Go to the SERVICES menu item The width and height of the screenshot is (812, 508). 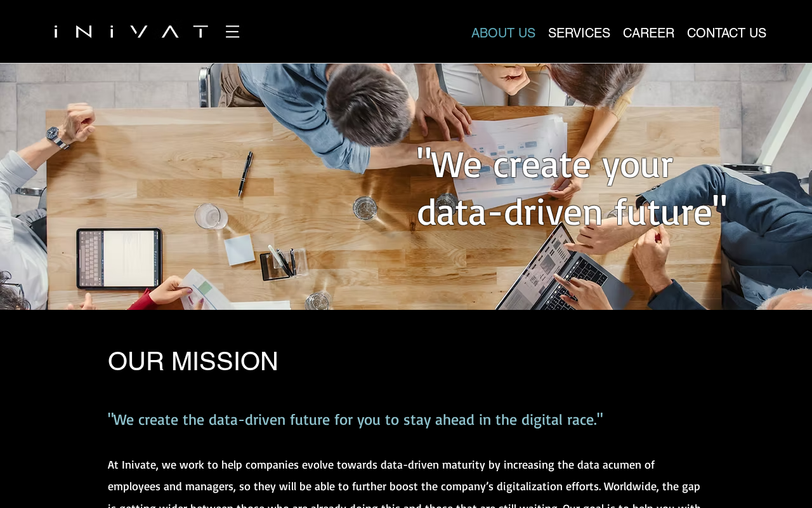[579, 33]
